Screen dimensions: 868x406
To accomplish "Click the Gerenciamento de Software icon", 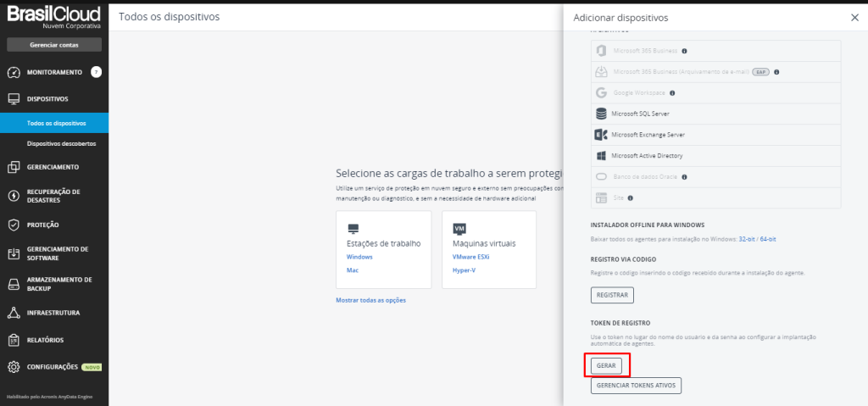I will click(x=14, y=253).
